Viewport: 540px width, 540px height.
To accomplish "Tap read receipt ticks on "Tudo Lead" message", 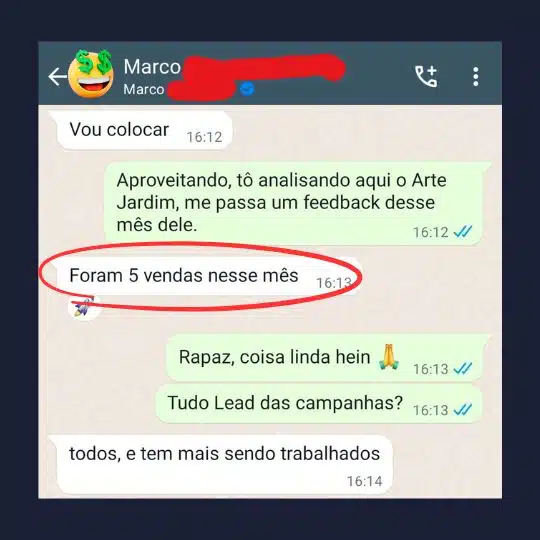I will tap(463, 410).
